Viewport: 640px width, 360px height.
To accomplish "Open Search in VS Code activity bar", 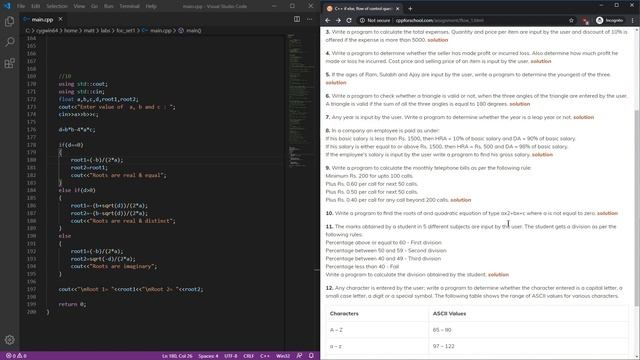I will coord(9,42).
